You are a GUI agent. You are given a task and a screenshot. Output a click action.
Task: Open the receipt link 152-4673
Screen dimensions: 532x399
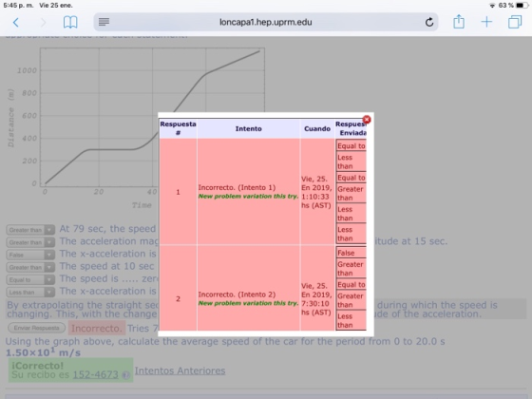[x=95, y=374]
